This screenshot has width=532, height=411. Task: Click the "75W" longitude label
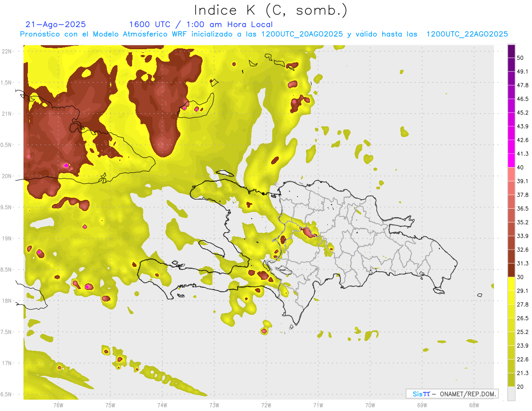(110, 405)
